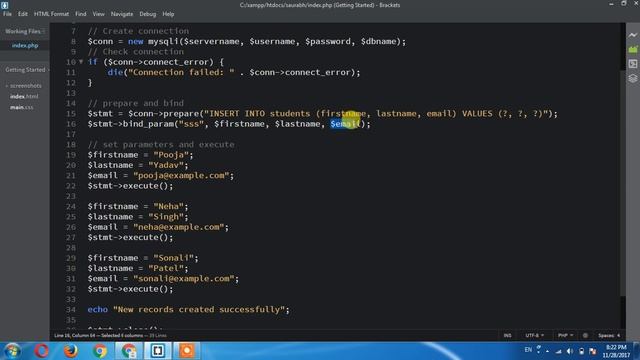The image size is (640, 360).
Task: Open the orange recorder app in taskbar
Action: [187, 351]
